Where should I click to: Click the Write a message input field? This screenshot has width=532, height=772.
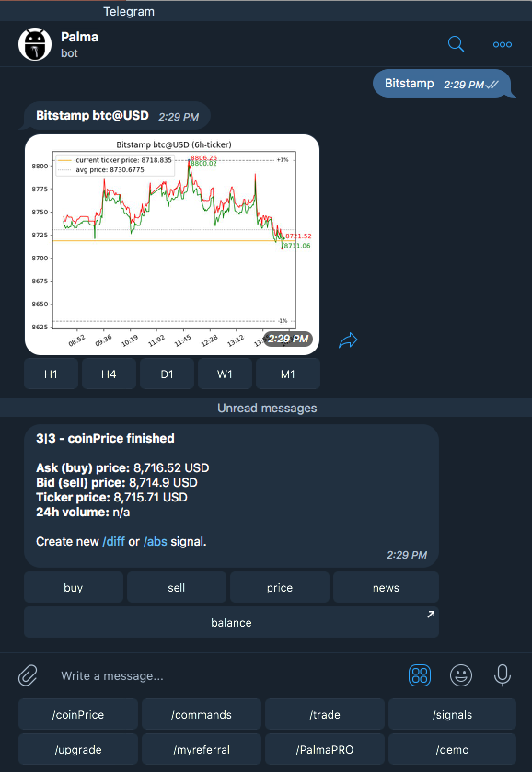coord(226,676)
